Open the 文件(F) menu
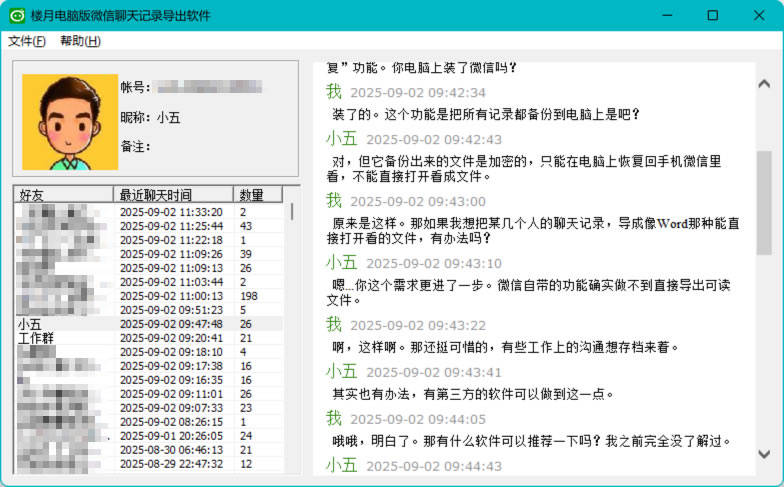The width and height of the screenshot is (784, 487). point(27,41)
